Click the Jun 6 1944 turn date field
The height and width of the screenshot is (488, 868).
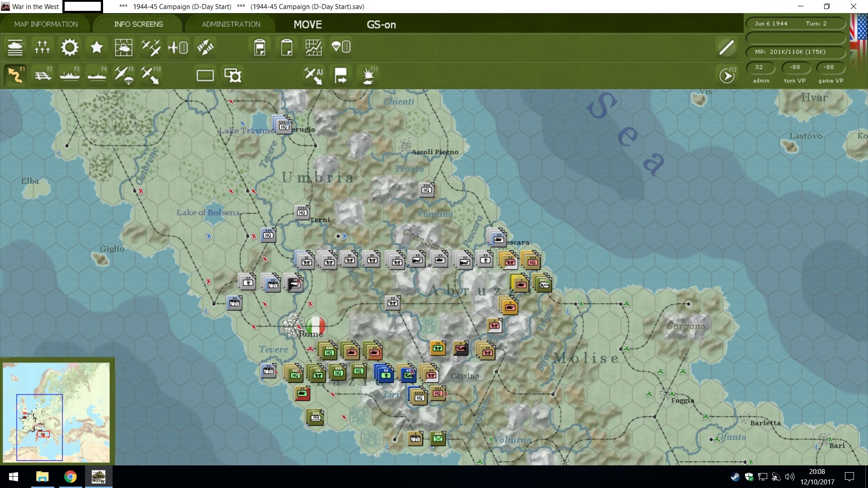[795, 23]
